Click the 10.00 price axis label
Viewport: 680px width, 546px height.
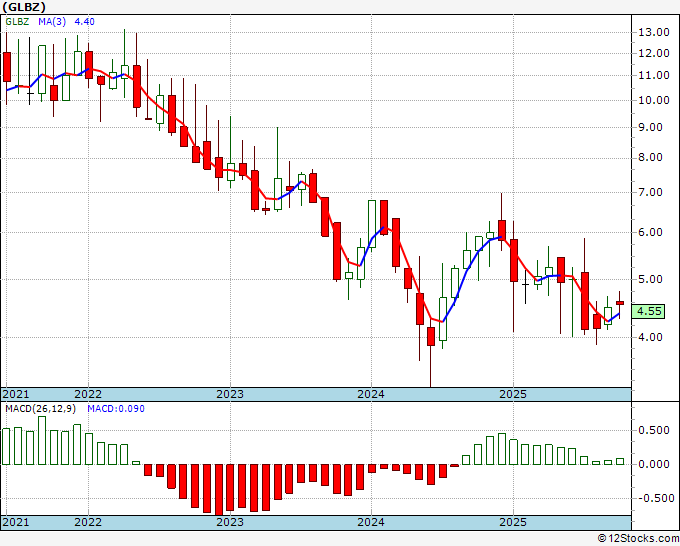(x=654, y=100)
